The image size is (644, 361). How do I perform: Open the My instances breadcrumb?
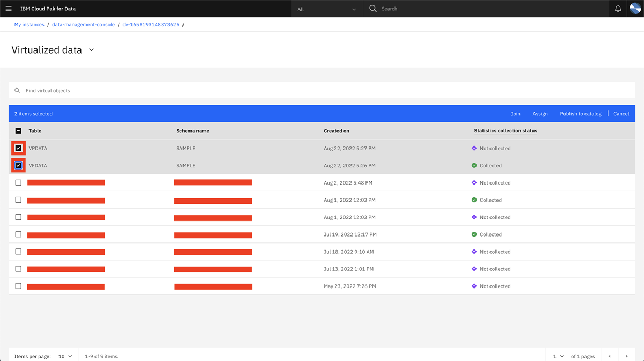tap(29, 24)
